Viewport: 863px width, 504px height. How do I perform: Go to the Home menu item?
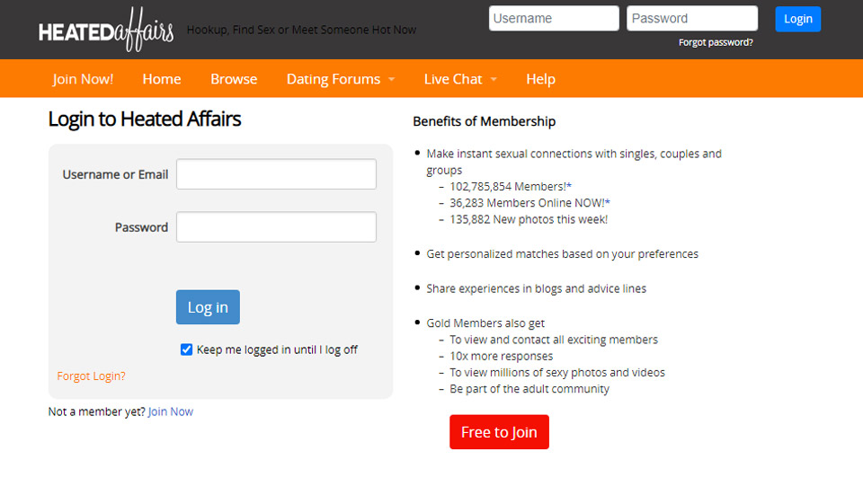[x=162, y=79]
